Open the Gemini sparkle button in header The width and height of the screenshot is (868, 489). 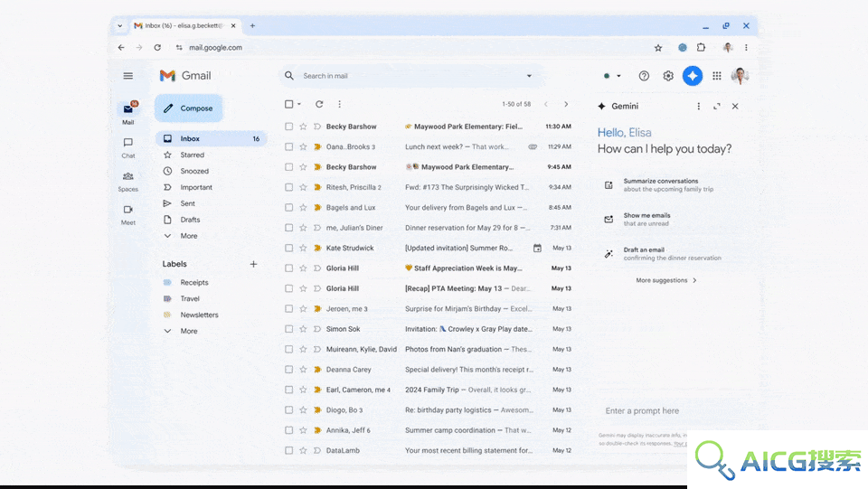coord(692,76)
